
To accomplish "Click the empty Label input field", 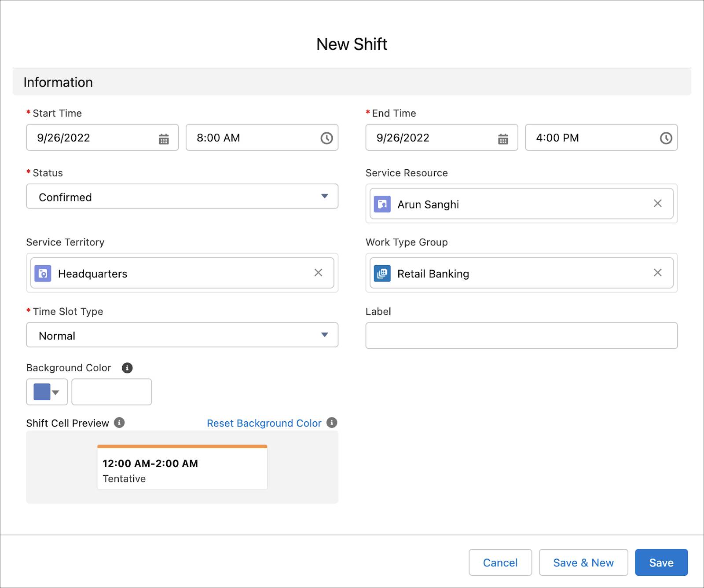I will (x=521, y=336).
